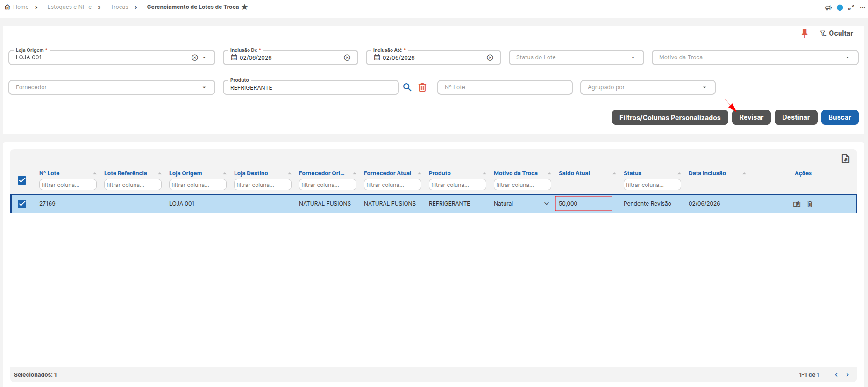Sort by Loja Origem column arrow
The width and height of the screenshot is (868, 387).
pos(225,173)
